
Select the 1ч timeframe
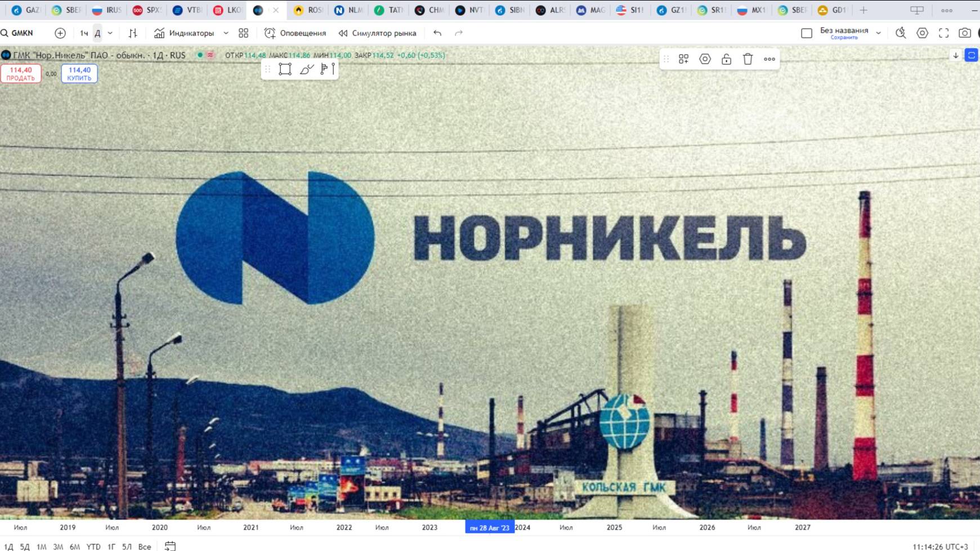(x=84, y=33)
